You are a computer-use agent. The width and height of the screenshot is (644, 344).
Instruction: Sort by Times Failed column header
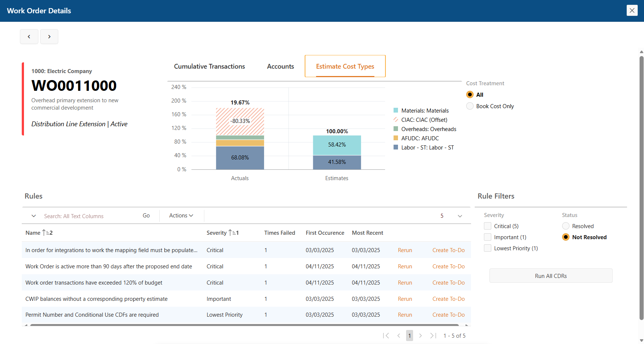(x=280, y=233)
